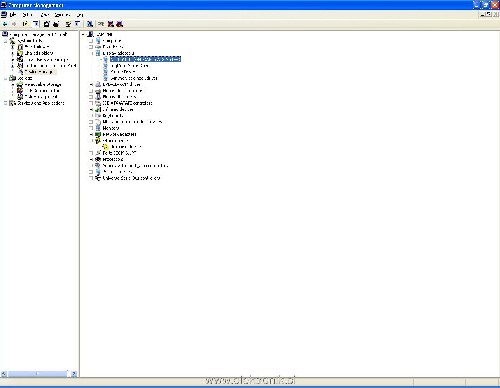The image size is (500, 388).
Task: Select the last device under Display adapters
Action: point(134,78)
